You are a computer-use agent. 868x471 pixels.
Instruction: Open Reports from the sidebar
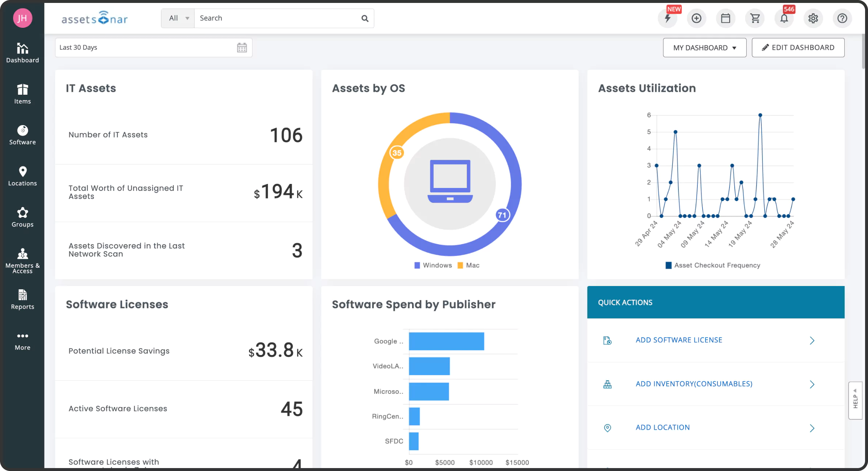[x=22, y=299]
